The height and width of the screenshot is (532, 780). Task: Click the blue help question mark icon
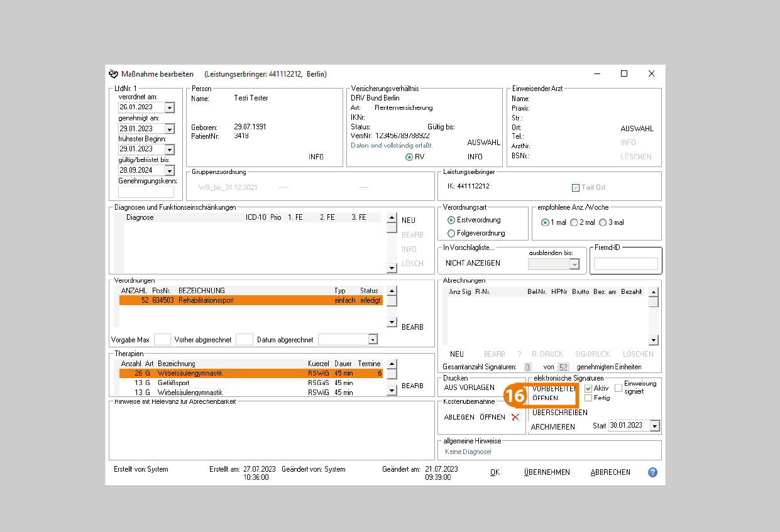pyautogui.click(x=652, y=472)
